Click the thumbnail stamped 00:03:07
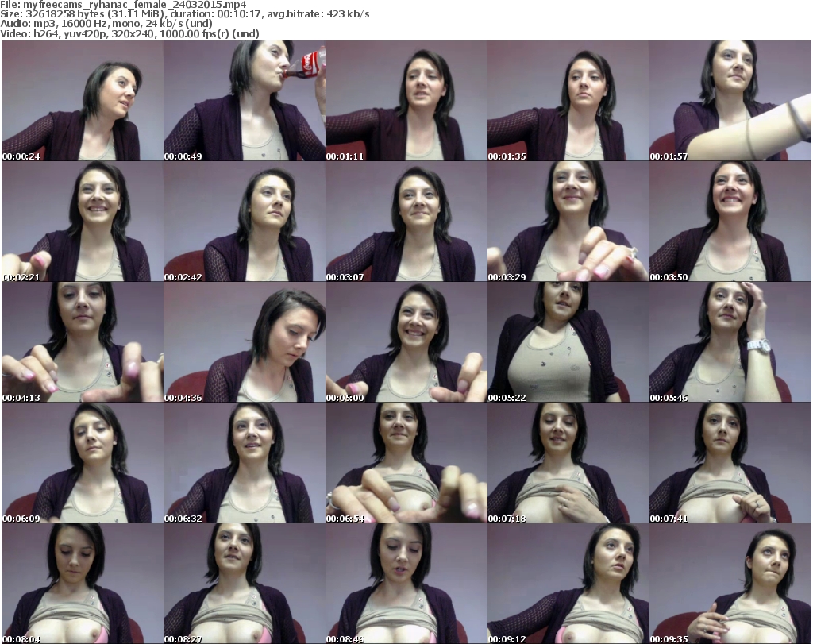Image resolution: width=813 pixels, height=644 pixels. pyautogui.click(x=406, y=222)
